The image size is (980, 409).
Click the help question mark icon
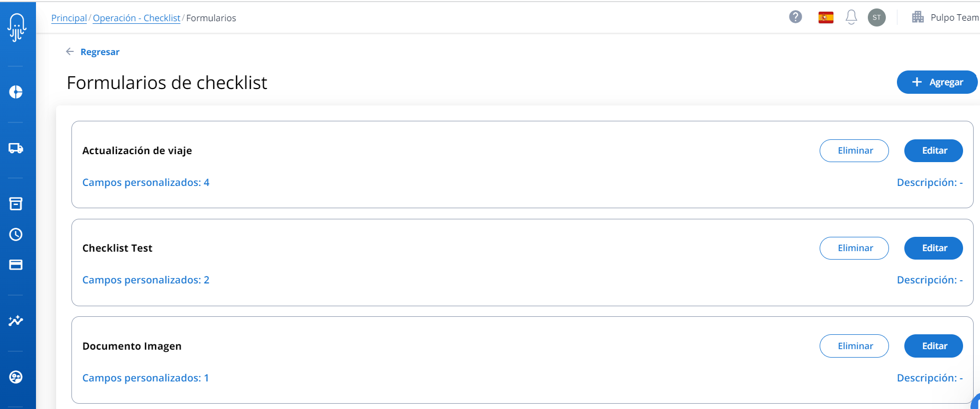[x=795, y=17]
